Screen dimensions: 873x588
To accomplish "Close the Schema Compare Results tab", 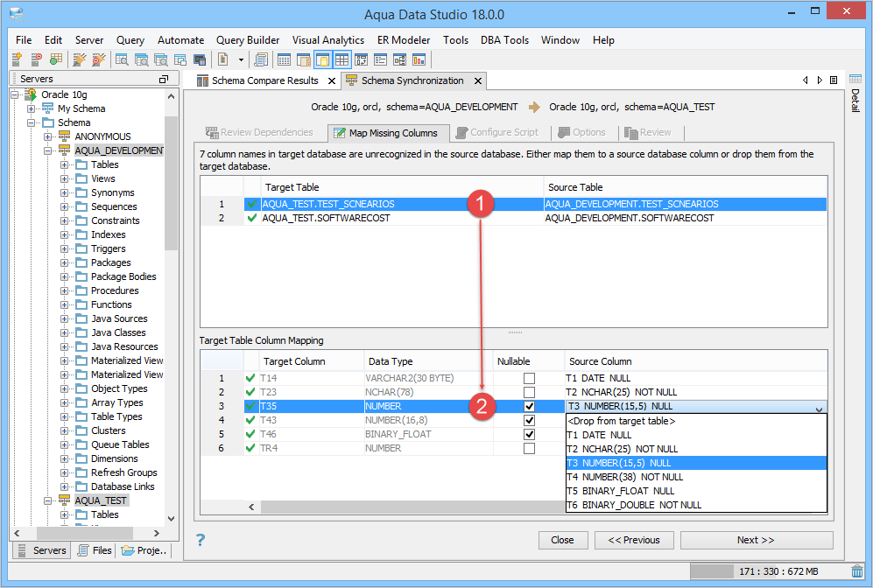I will [332, 81].
